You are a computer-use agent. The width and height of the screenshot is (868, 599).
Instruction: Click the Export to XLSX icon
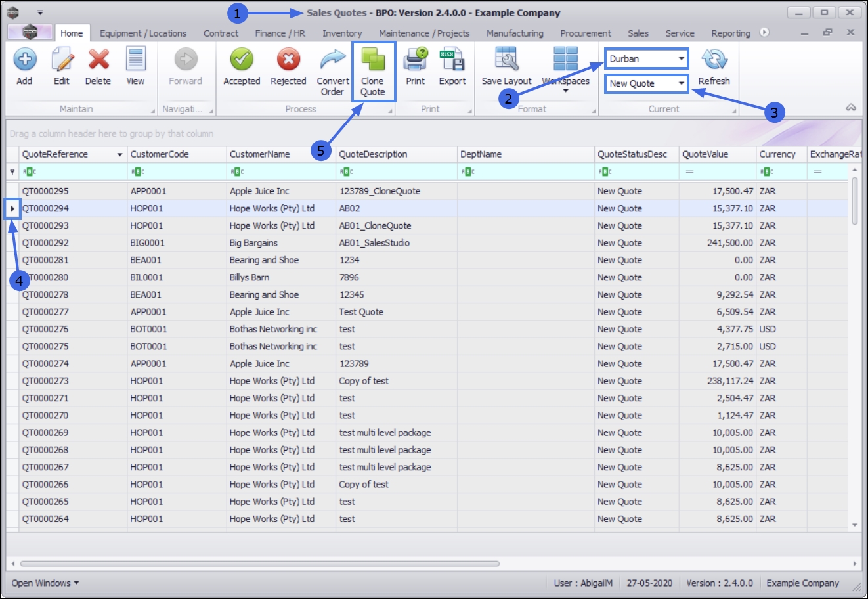(x=452, y=60)
